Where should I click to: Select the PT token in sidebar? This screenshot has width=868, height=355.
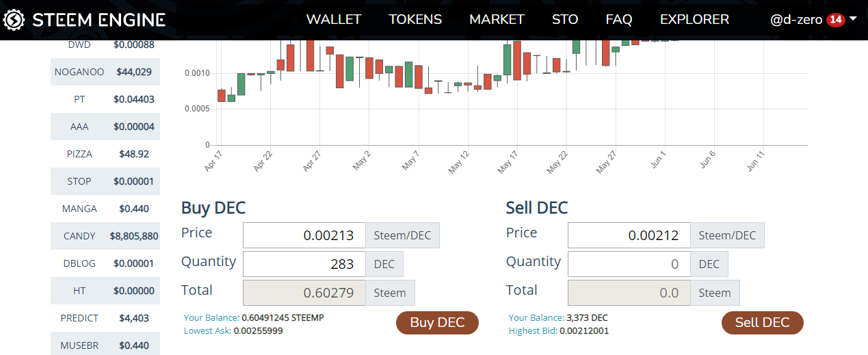pyautogui.click(x=105, y=99)
